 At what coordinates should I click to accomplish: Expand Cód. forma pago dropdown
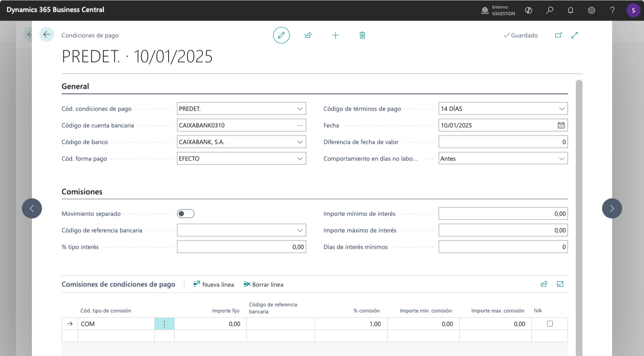tap(300, 159)
